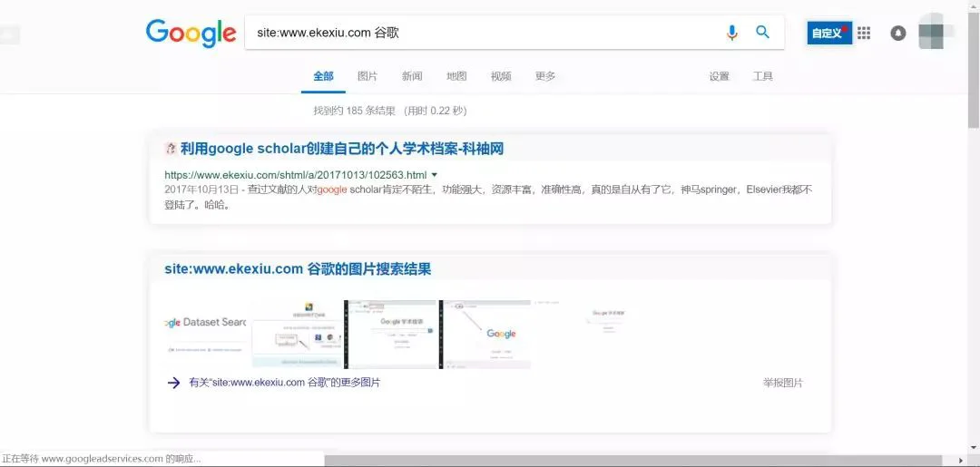Expand the dropdown arrow after result URL
This screenshot has width=980, height=467.
click(435, 175)
